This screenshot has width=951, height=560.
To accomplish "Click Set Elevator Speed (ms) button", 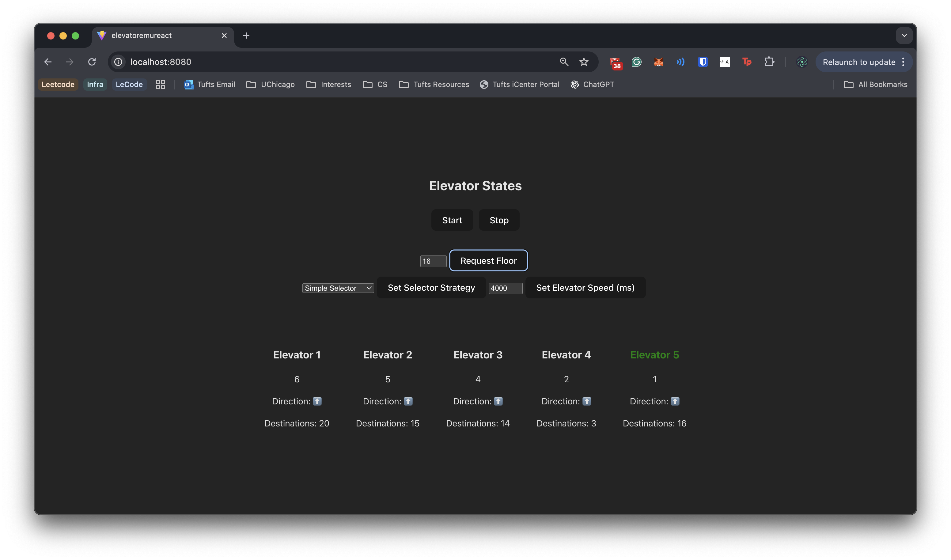I will pyautogui.click(x=585, y=288).
